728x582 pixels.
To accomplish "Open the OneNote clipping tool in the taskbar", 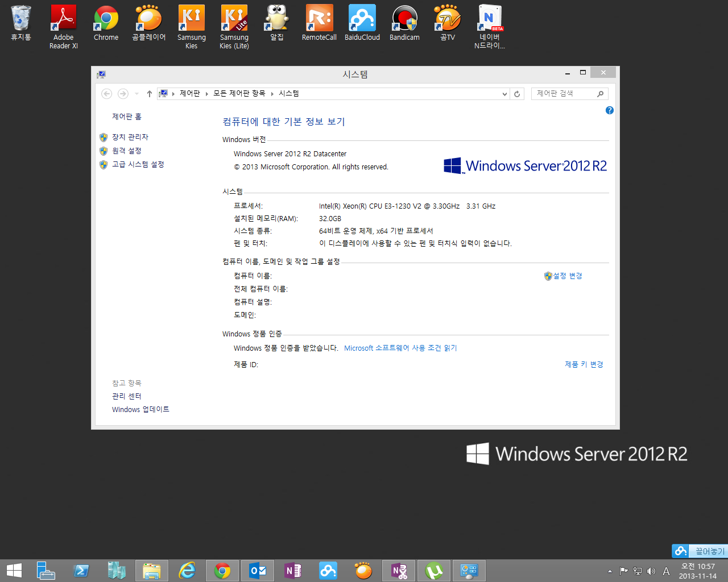I will [x=399, y=571].
